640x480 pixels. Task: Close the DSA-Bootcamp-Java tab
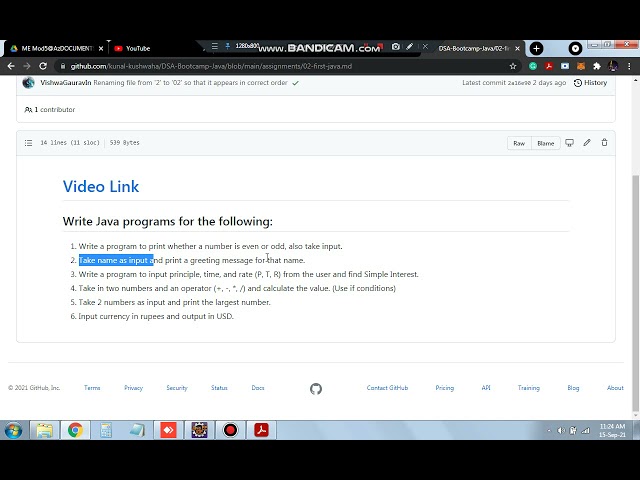[x=518, y=49]
